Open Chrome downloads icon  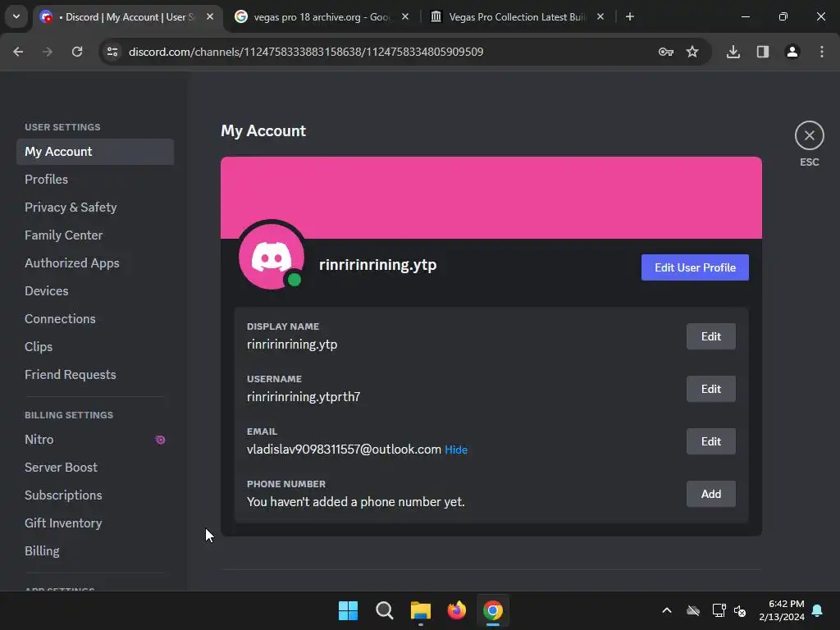tap(733, 52)
